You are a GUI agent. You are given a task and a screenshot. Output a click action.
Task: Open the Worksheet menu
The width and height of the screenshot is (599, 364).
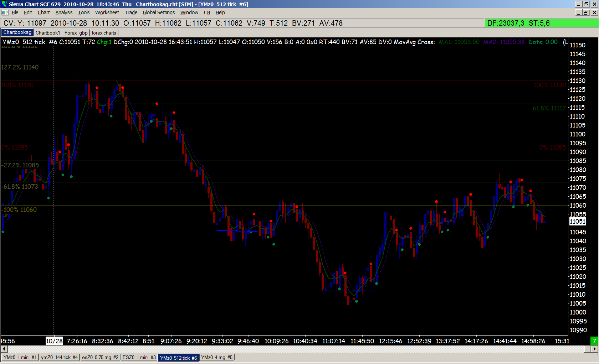pyautogui.click(x=107, y=12)
